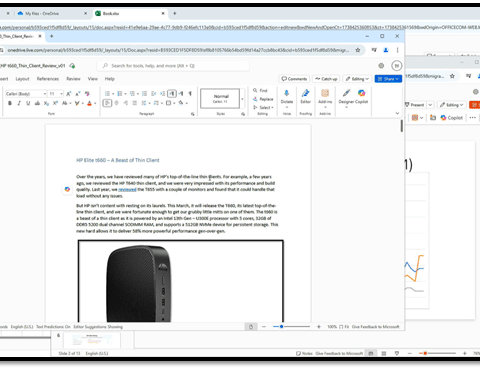Click the Catch up button
Image resolution: width=480 pixels, height=370 pixels.
click(x=326, y=79)
